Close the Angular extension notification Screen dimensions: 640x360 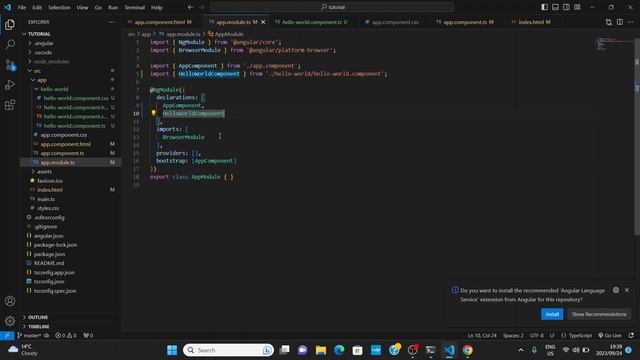[627, 290]
